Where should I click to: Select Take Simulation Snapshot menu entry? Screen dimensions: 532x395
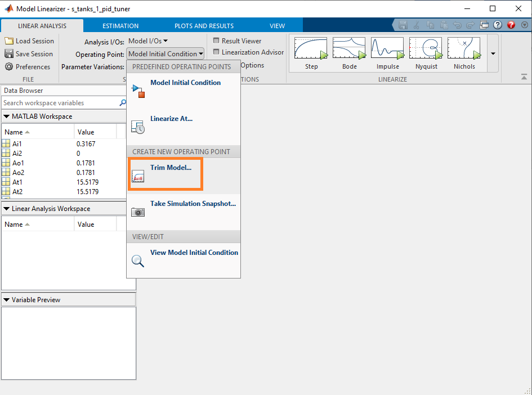pos(193,204)
